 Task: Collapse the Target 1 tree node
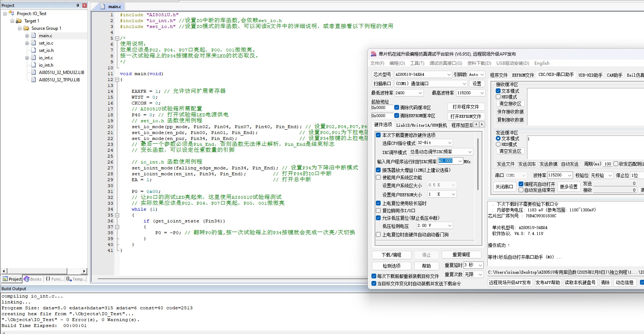pos(12,21)
